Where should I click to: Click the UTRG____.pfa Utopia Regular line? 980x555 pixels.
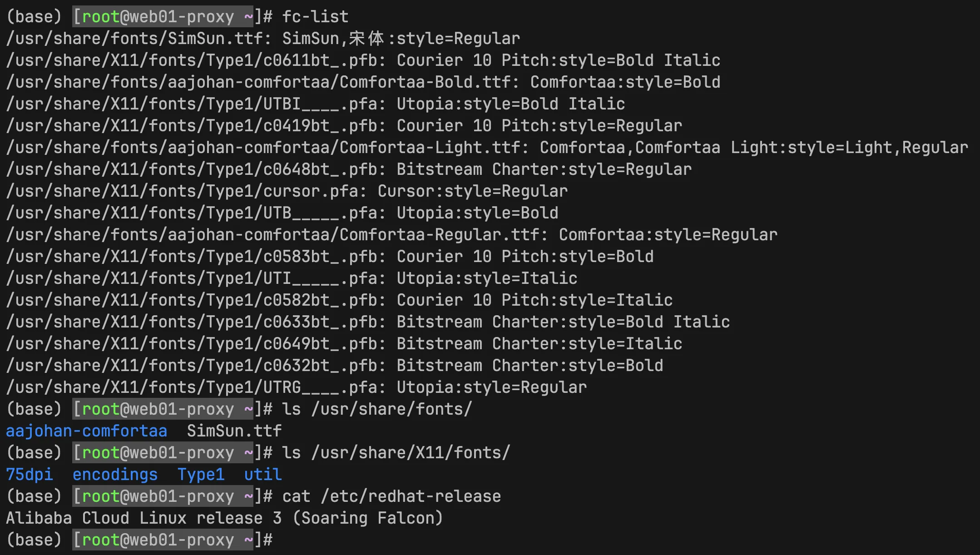[x=297, y=387]
